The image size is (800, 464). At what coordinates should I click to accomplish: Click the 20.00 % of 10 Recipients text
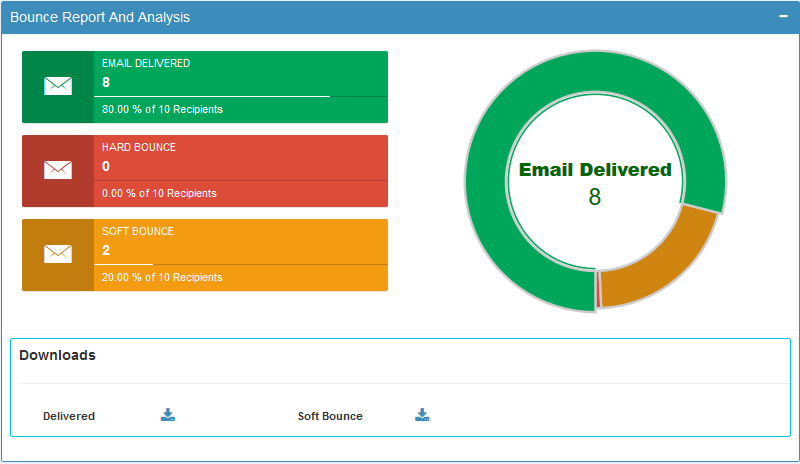[x=162, y=277]
